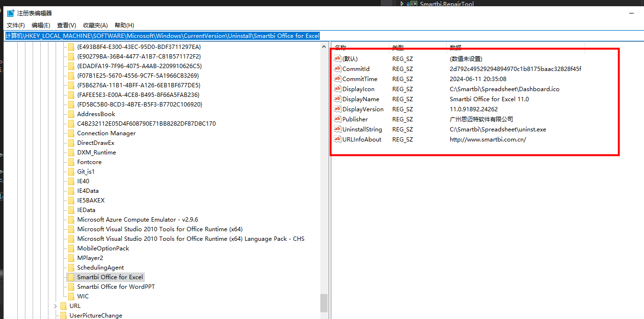Screen dimensions: 644x319
Task: Select the CommitId value icon
Action: coord(338,69)
